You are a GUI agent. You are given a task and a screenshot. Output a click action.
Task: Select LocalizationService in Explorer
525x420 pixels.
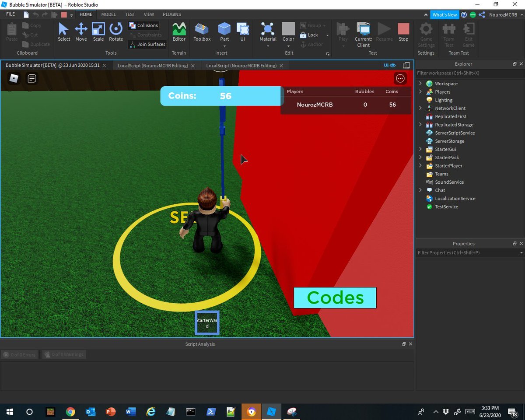pos(455,199)
